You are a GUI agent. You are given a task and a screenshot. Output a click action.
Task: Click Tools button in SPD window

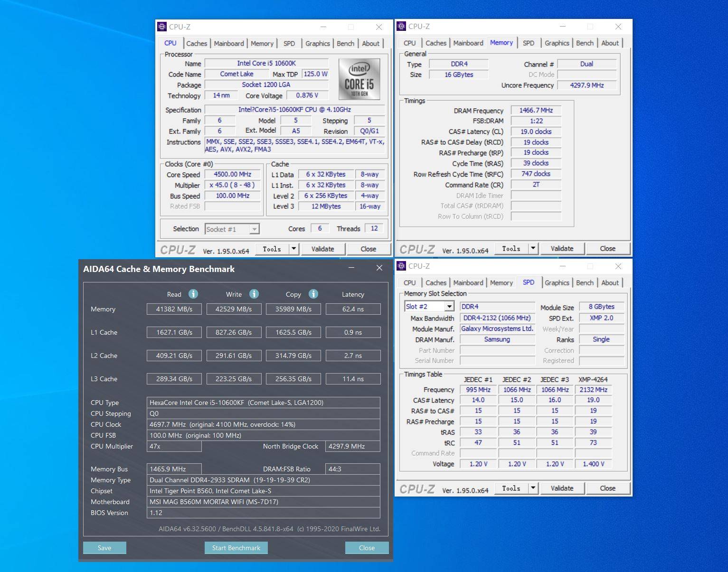[x=511, y=488]
